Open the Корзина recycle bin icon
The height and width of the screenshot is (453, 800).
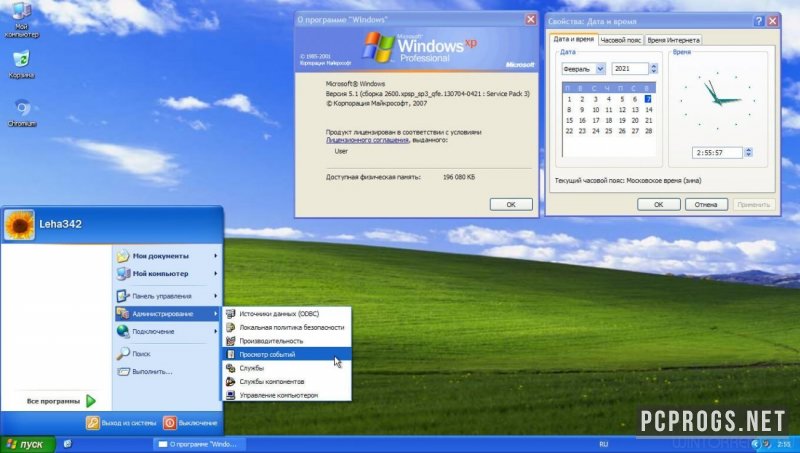21,64
